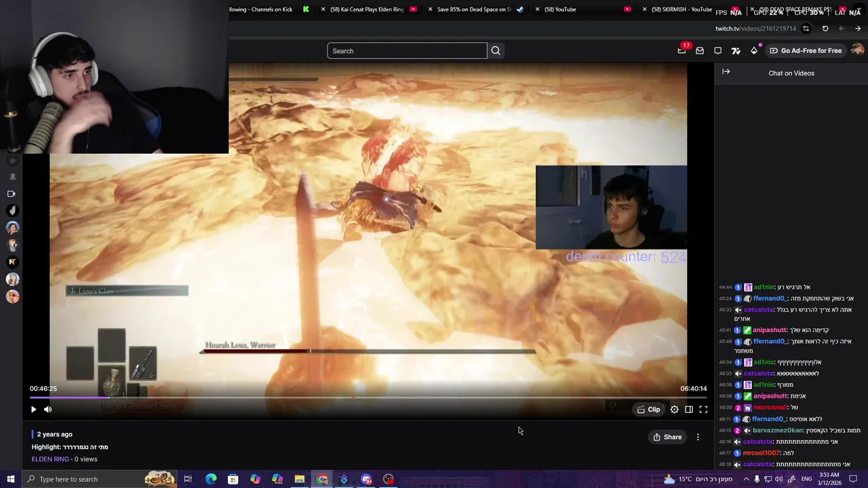Open Twitch notifications inbox with 17 badge
The image size is (868, 488).
click(682, 50)
